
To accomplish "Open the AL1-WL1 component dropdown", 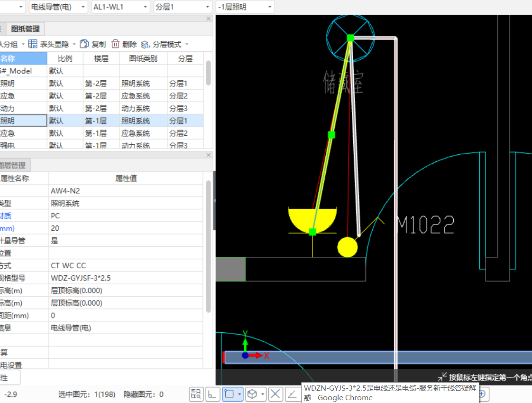I will pyautogui.click(x=120, y=7).
